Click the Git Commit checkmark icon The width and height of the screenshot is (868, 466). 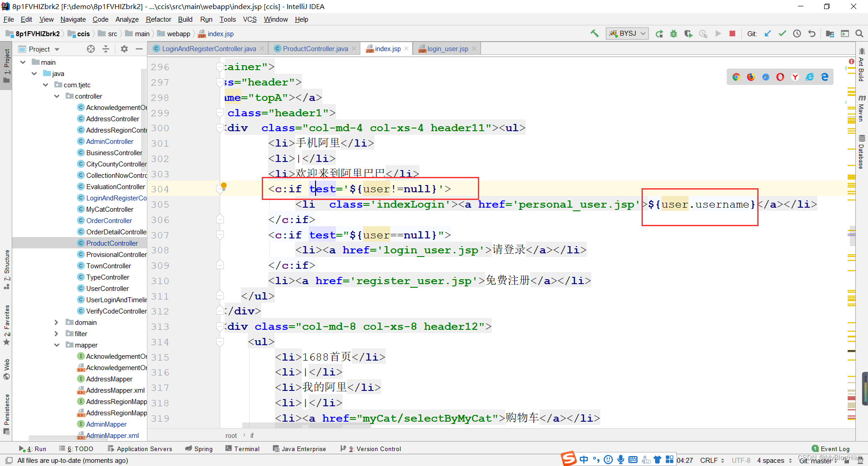(x=782, y=33)
